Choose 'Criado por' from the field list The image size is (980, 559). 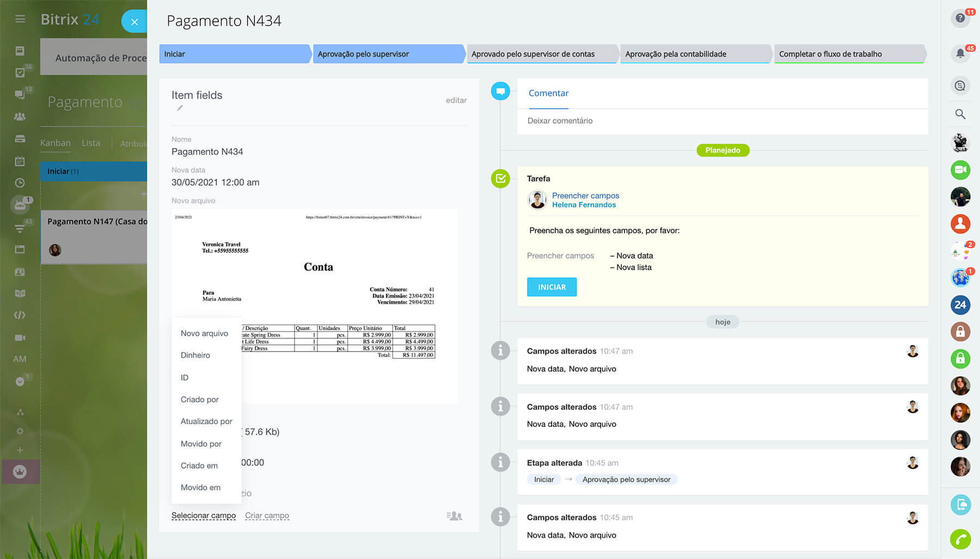[x=200, y=399]
